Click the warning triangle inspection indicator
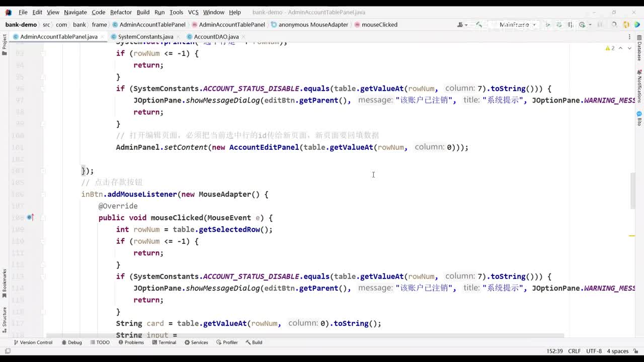The width and height of the screenshot is (644, 362). tap(608, 48)
